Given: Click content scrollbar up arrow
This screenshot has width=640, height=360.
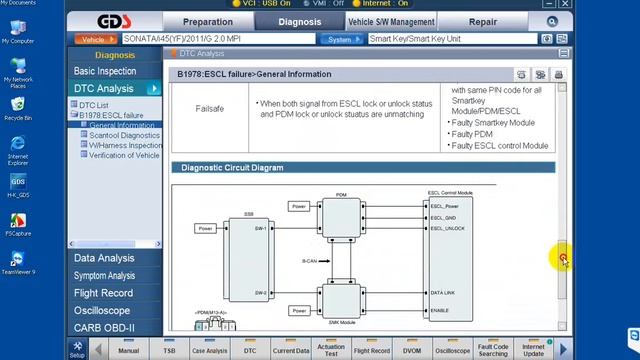Looking at the screenshot, I should point(562,87).
